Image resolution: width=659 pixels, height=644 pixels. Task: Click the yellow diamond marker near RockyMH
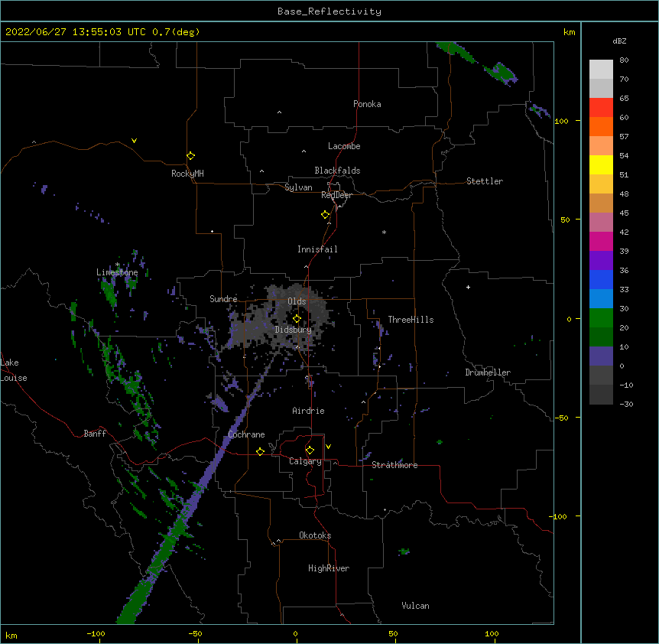(191, 156)
